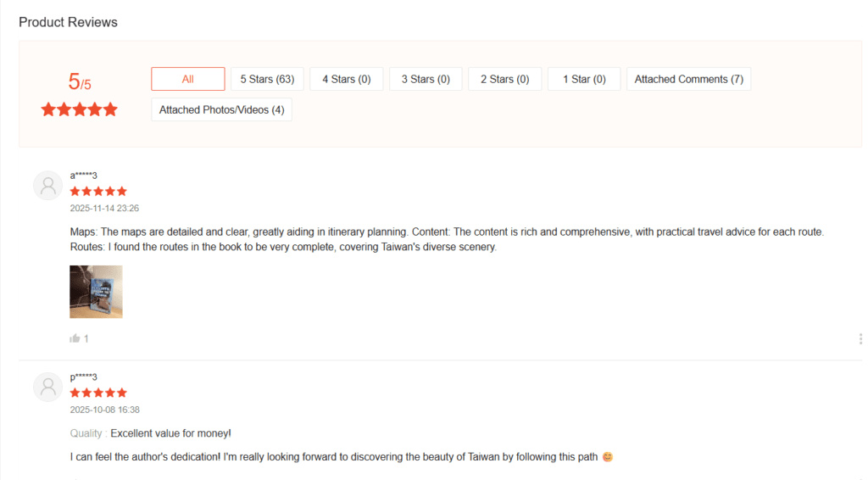Open the profile of username a*****3
The image size is (868, 480).
tap(83, 176)
